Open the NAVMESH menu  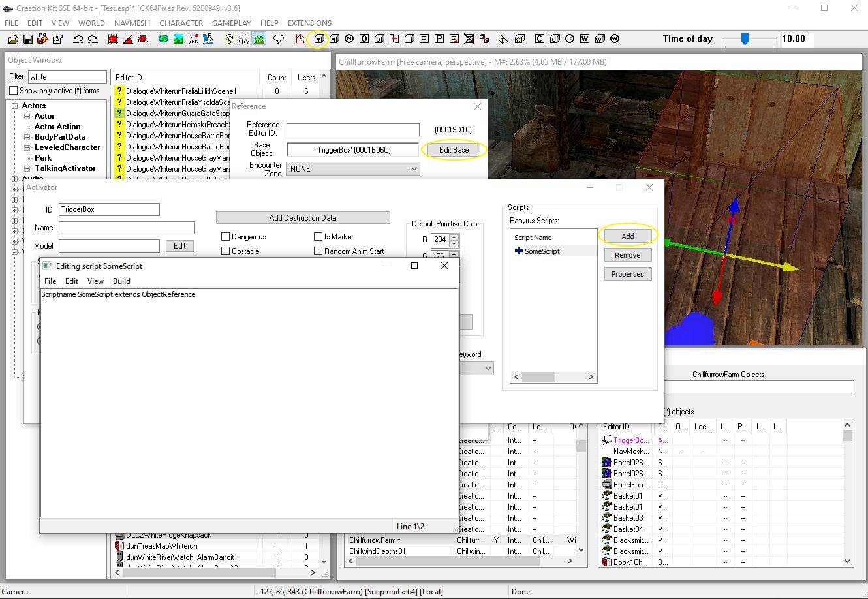(x=132, y=23)
